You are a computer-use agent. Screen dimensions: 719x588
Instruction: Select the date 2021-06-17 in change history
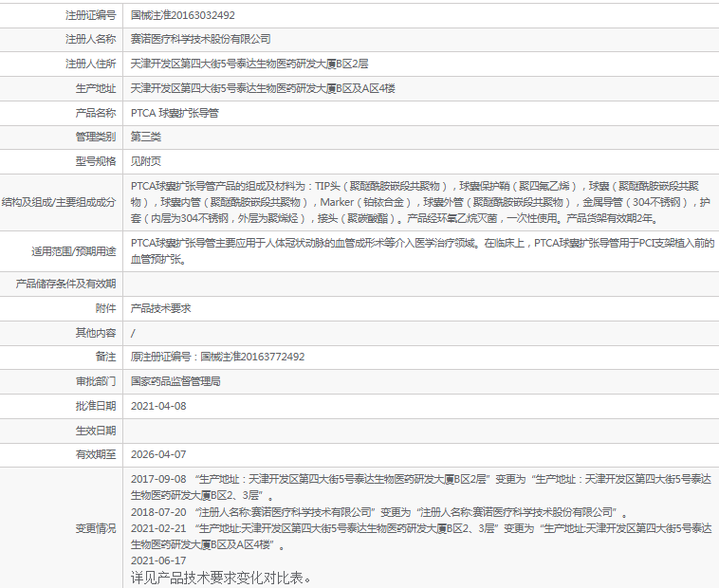(x=158, y=560)
